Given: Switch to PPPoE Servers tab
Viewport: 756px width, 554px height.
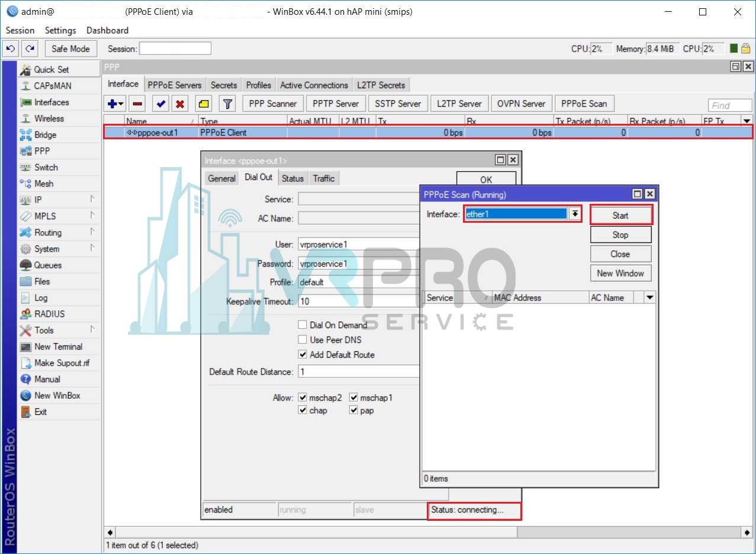Looking at the screenshot, I should 175,85.
